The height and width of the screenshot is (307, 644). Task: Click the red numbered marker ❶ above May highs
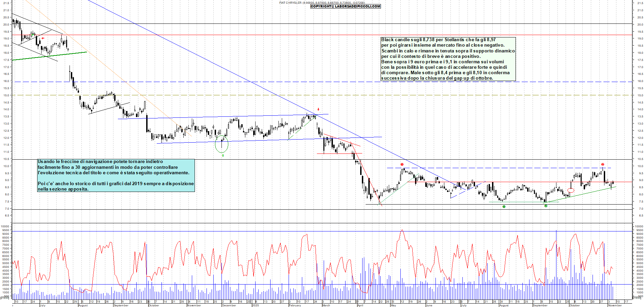[402, 164]
